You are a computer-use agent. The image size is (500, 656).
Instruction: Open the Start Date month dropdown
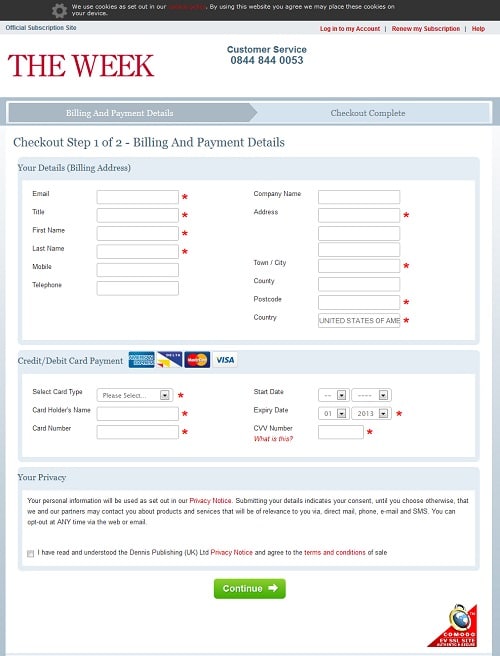[x=333, y=395]
